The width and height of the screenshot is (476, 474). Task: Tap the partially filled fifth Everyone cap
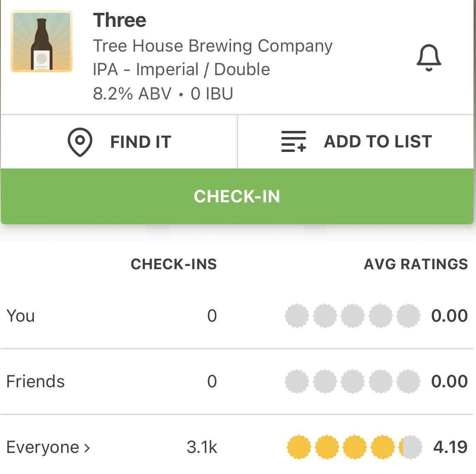(x=410, y=447)
